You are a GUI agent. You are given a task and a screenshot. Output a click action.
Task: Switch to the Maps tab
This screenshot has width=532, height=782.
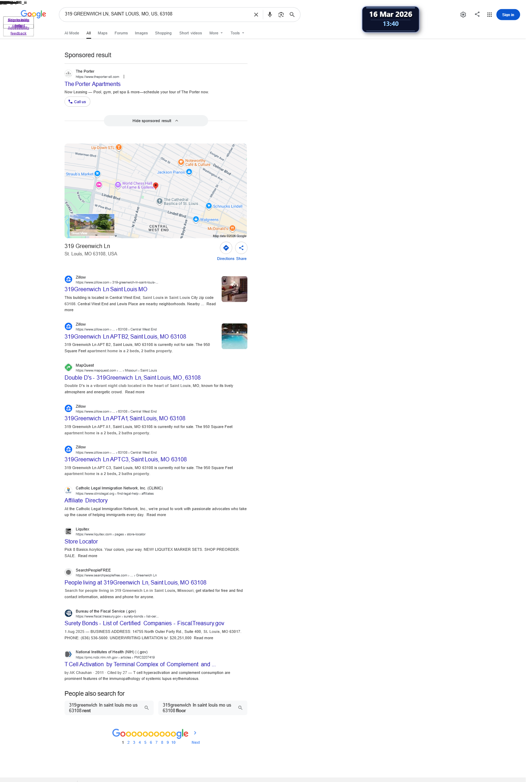(102, 33)
